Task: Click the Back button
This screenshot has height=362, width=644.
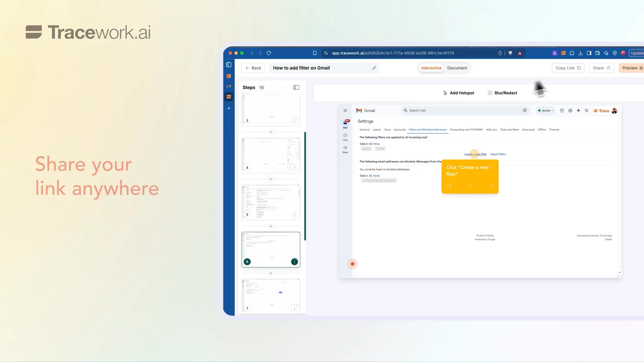Action: coord(253,68)
